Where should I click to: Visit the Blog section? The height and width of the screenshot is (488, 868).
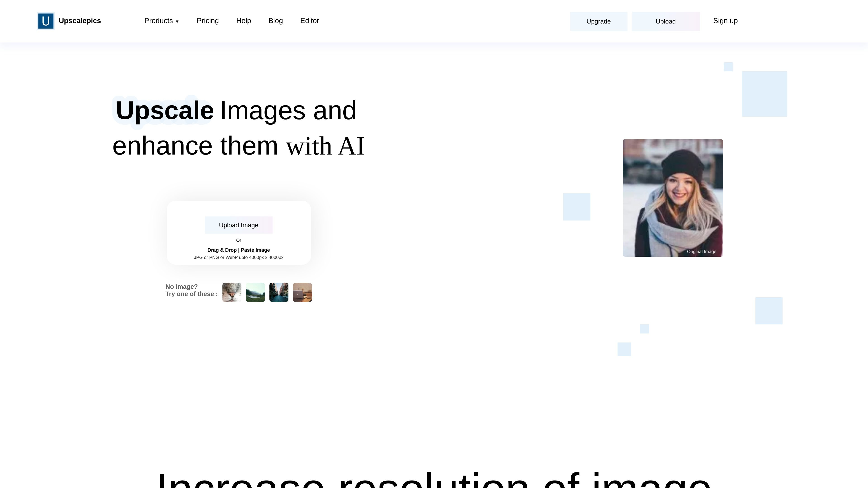pos(276,21)
